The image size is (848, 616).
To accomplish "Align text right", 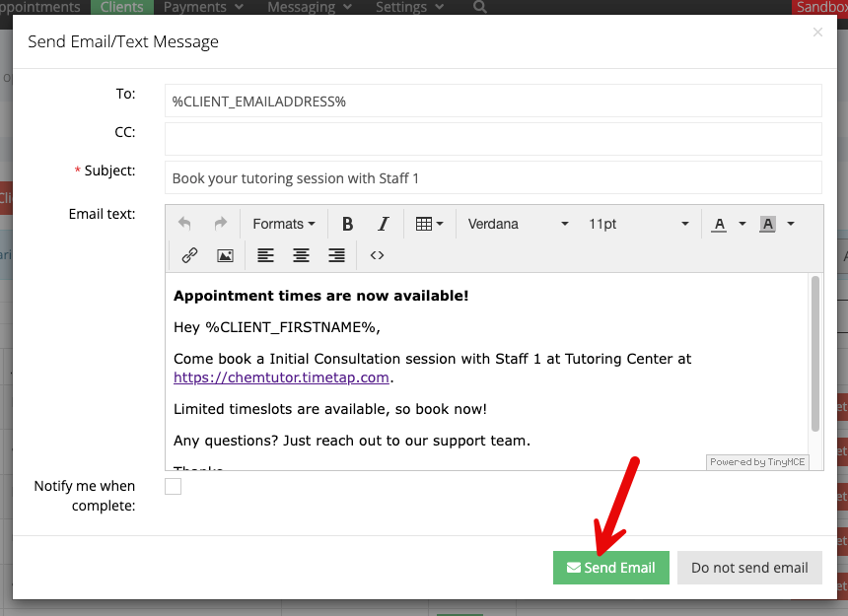I will (336, 255).
